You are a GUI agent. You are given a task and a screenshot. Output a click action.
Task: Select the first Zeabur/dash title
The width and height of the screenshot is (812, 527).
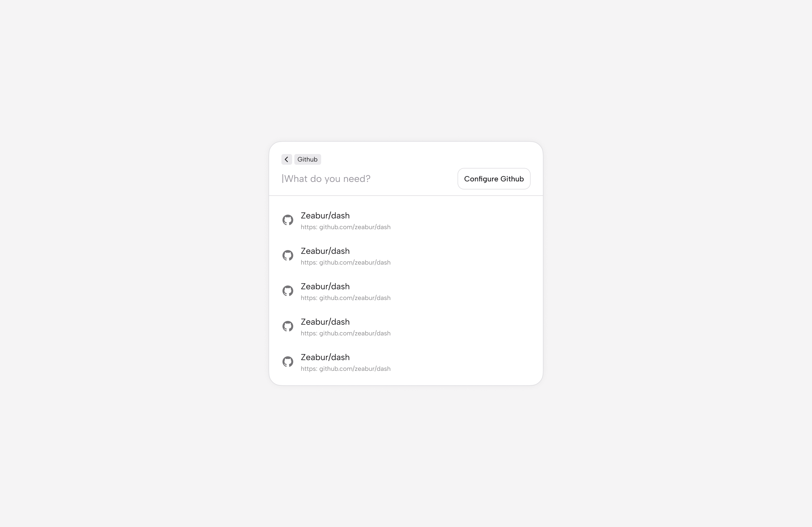click(x=325, y=216)
